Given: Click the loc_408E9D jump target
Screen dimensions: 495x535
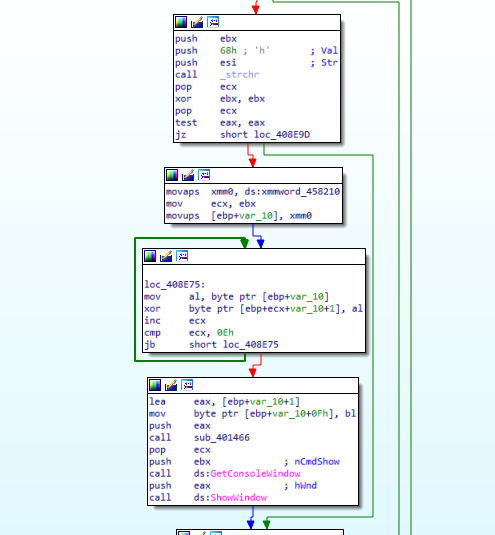Looking at the screenshot, I should (x=282, y=135).
